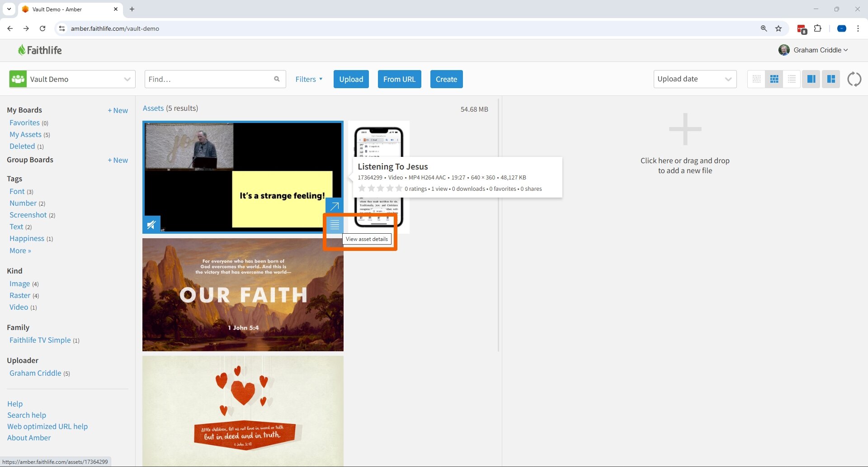
Task: Filter by the Text tag
Action: pyautogui.click(x=16, y=226)
